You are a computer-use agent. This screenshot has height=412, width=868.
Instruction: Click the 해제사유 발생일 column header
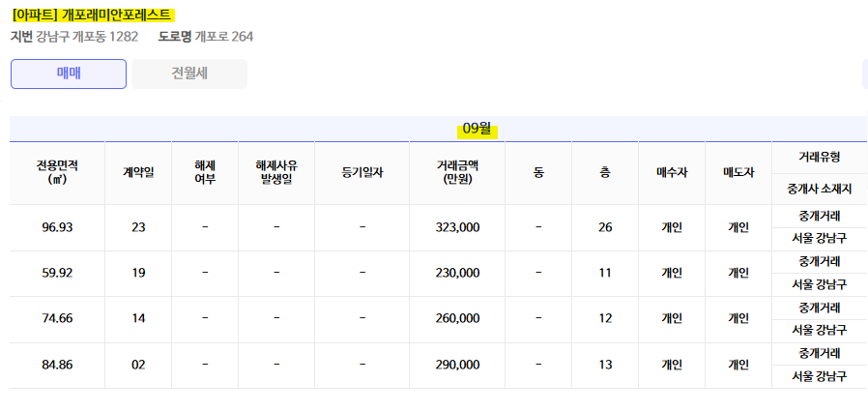[276, 172]
